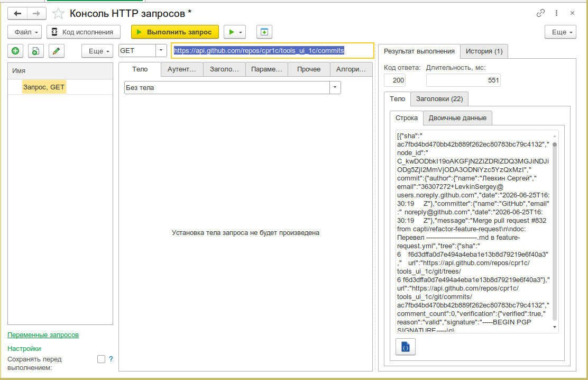The height and width of the screenshot is (380, 588).
Task: Open the green play button dropdown
Action: pyautogui.click(x=235, y=32)
